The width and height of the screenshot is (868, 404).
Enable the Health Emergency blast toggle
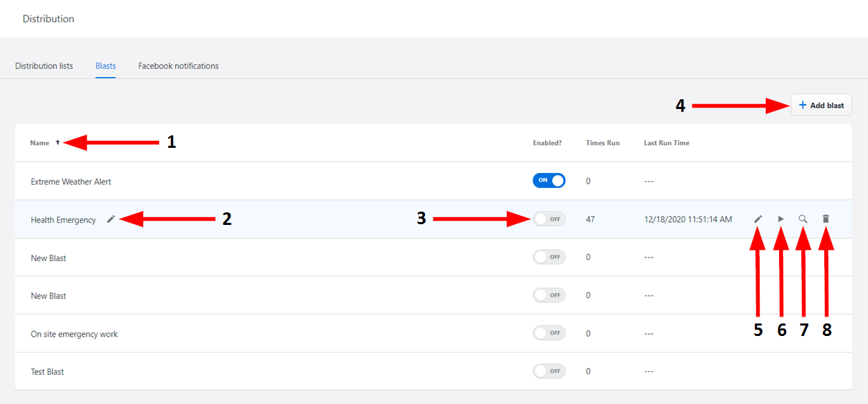(x=549, y=219)
